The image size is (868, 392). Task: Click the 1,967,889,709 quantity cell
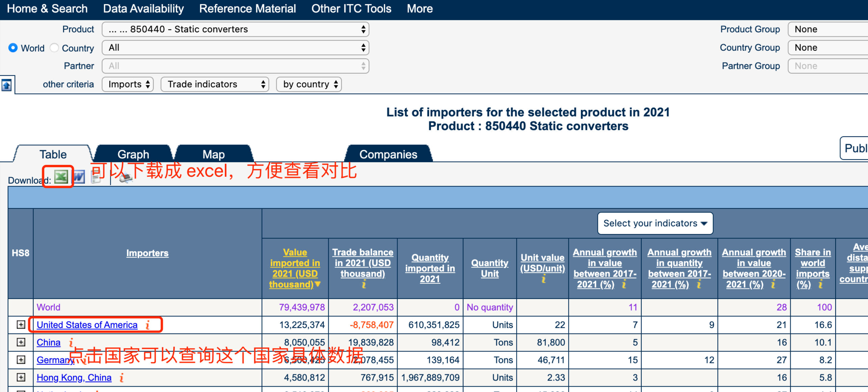430,377
